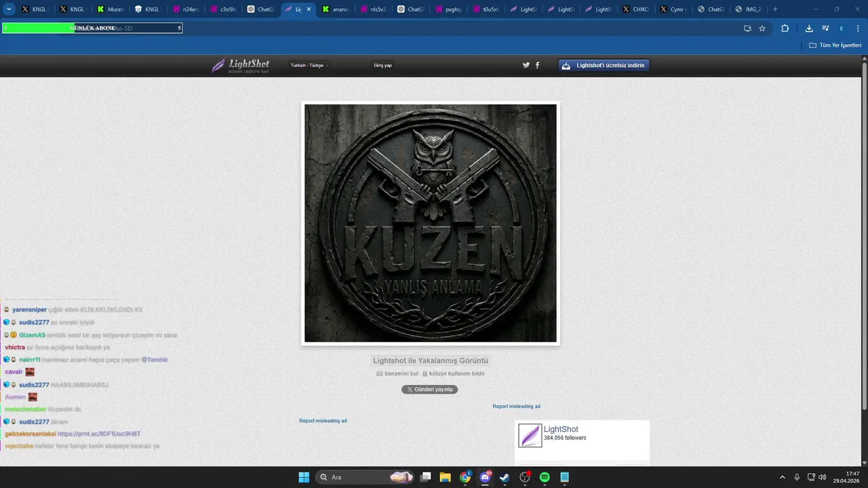
Task: Click Report misleading ad link above LightShot follower box
Action: [517, 407]
